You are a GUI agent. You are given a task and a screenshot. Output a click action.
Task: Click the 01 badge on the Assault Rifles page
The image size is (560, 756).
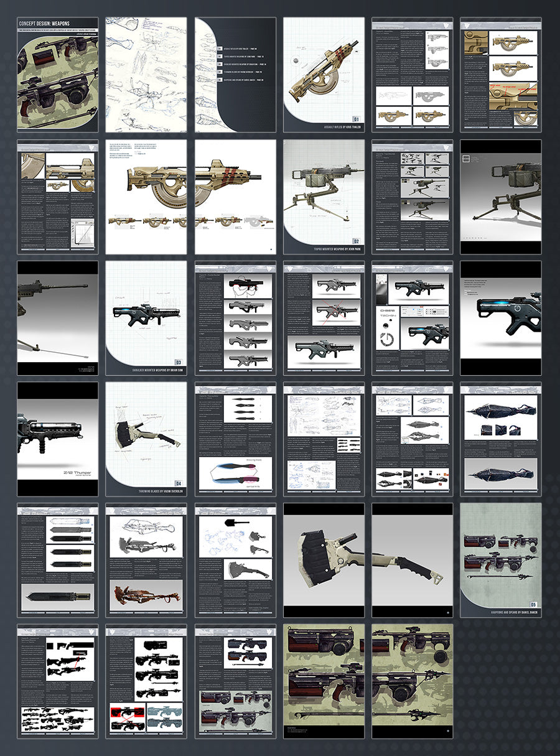(x=357, y=118)
